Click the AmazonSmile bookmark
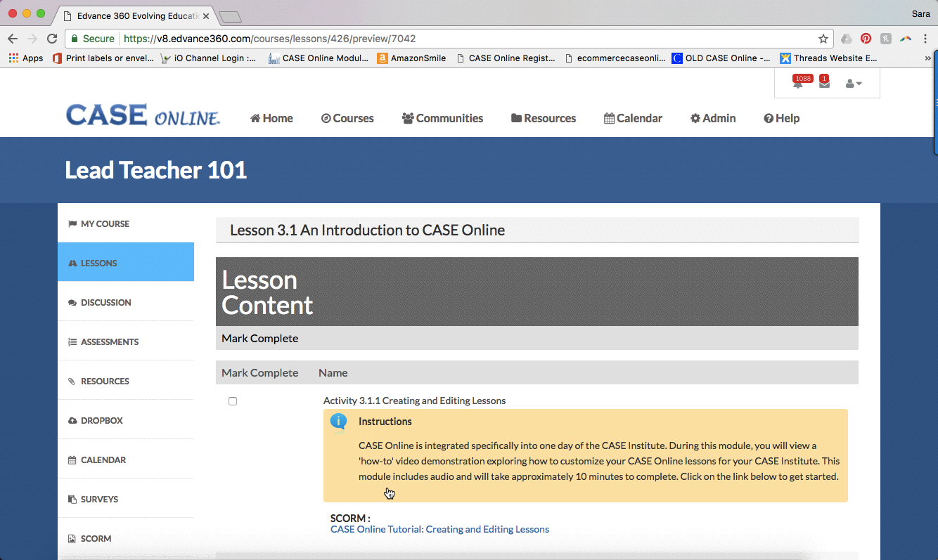 tap(412, 58)
